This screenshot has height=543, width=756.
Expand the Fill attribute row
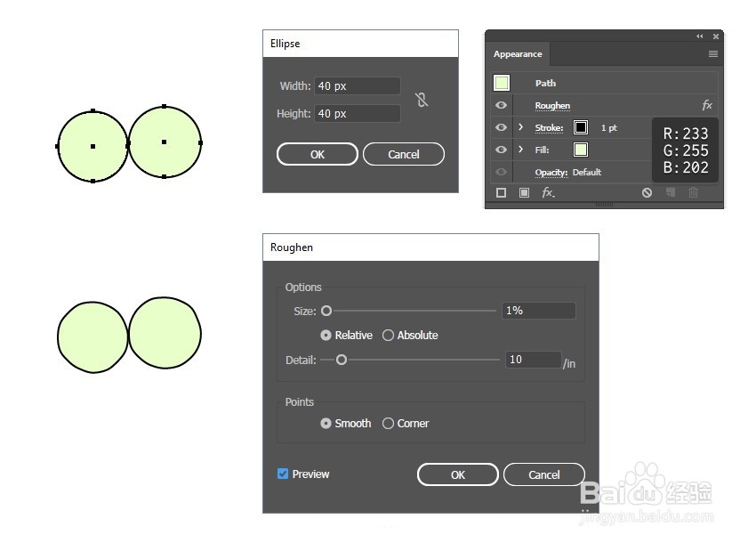(x=521, y=150)
